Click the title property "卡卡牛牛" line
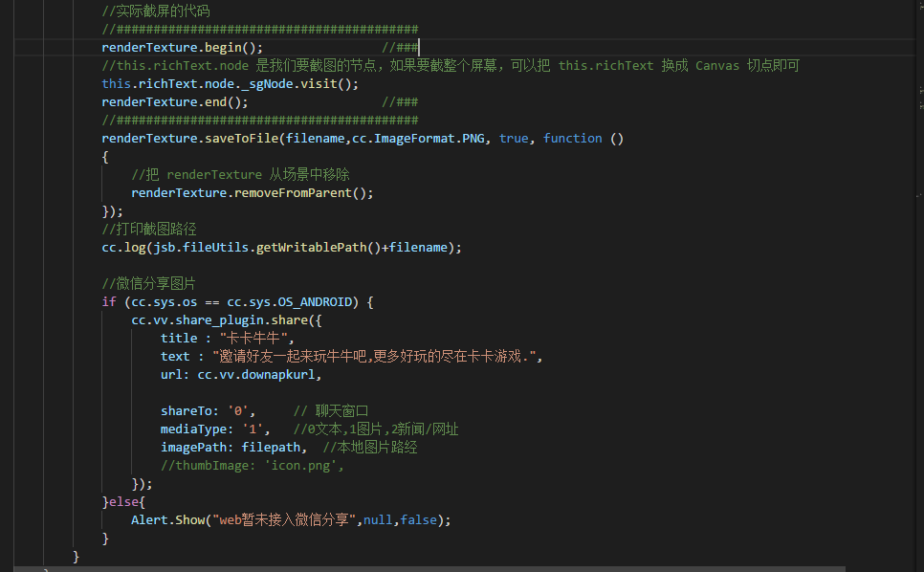 [x=227, y=339]
